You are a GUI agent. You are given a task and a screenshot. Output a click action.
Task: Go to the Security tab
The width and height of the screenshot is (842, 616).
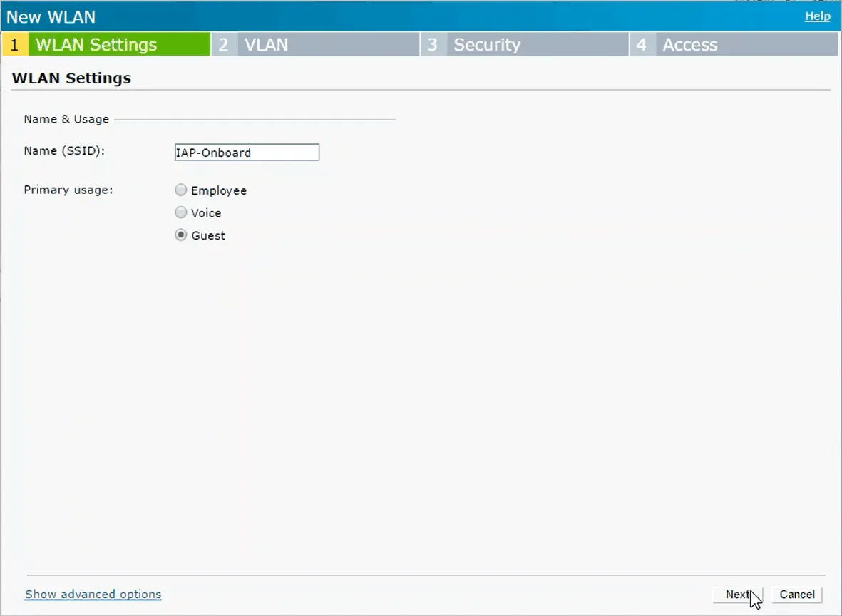click(x=487, y=45)
